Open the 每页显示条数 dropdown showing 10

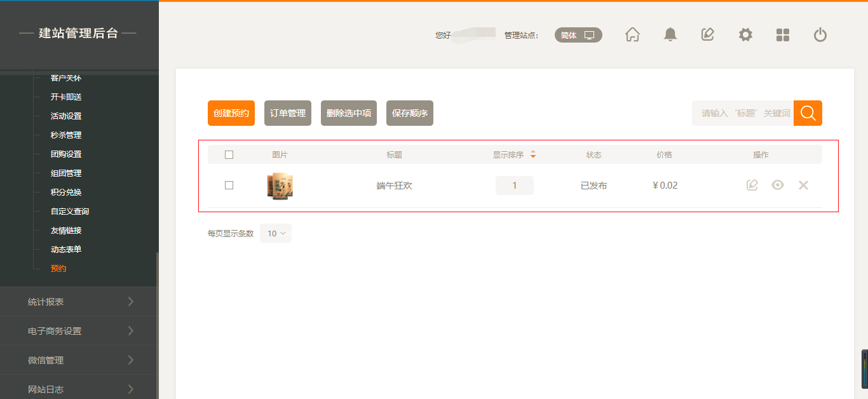[276, 233]
